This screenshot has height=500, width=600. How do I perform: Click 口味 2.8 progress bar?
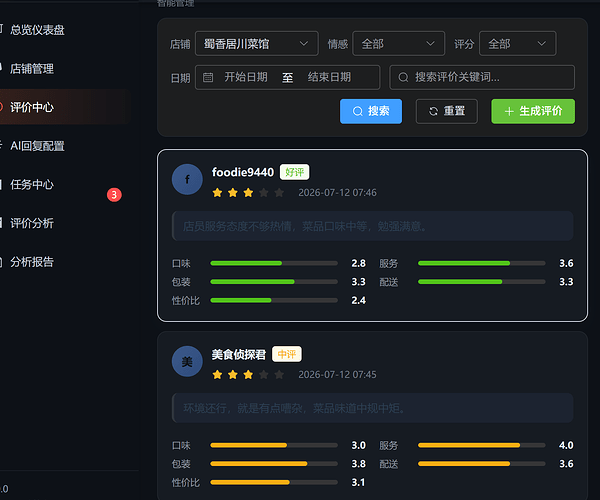click(x=274, y=263)
